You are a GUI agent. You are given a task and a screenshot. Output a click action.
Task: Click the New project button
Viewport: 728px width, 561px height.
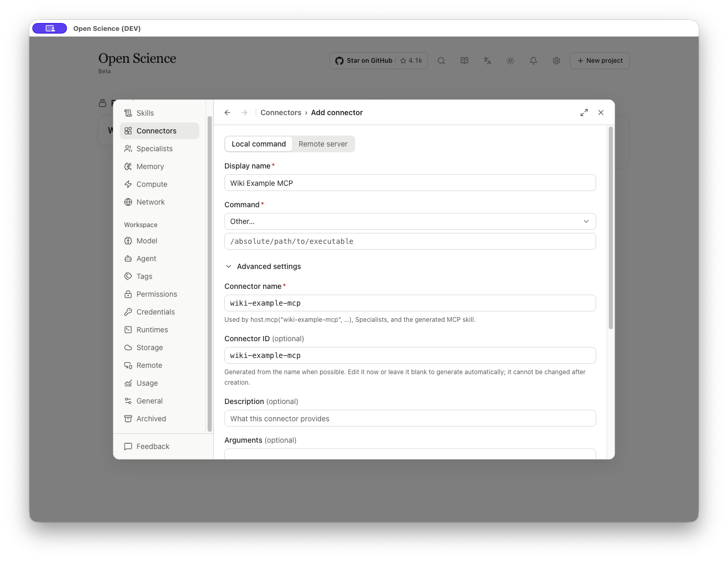600,61
